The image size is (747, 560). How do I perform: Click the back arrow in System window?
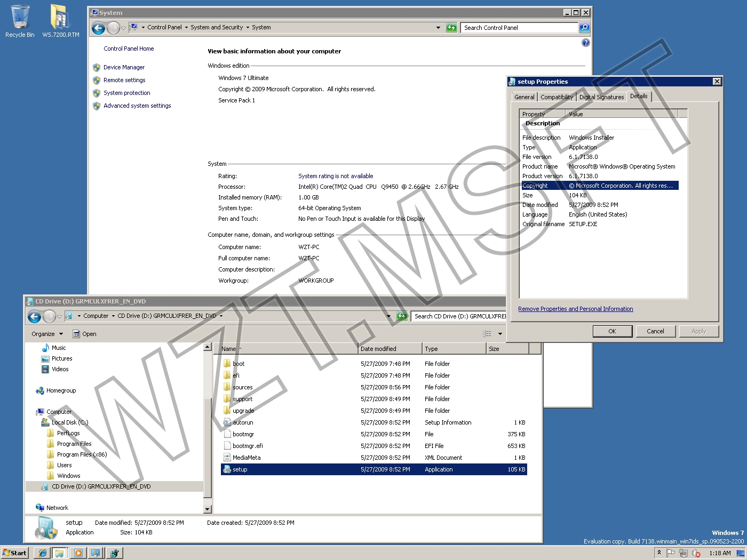[x=98, y=28]
